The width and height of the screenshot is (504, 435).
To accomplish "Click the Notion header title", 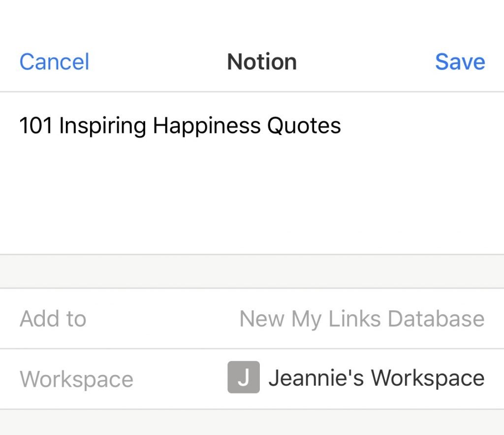I will pyautogui.click(x=262, y=62).
